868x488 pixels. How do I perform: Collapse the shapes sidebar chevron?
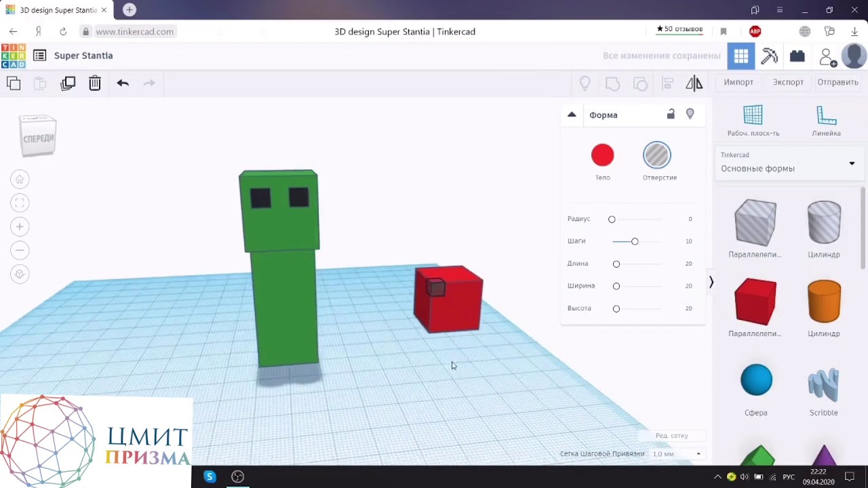click(x=711, y=282)
